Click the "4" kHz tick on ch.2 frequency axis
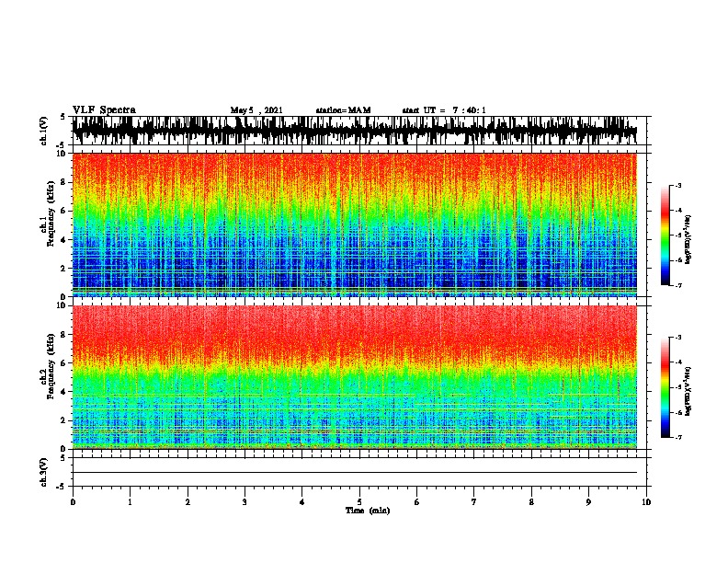 tap(64, 392)
